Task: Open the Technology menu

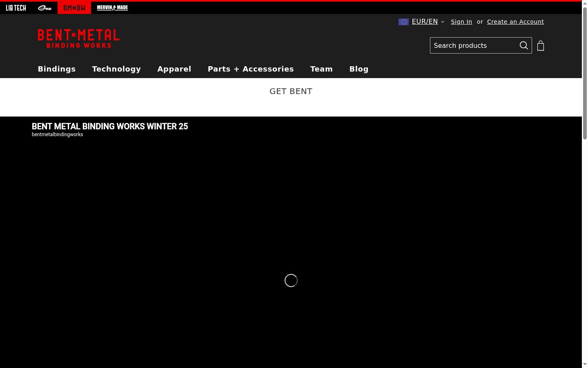Action: tap(116, 69)
